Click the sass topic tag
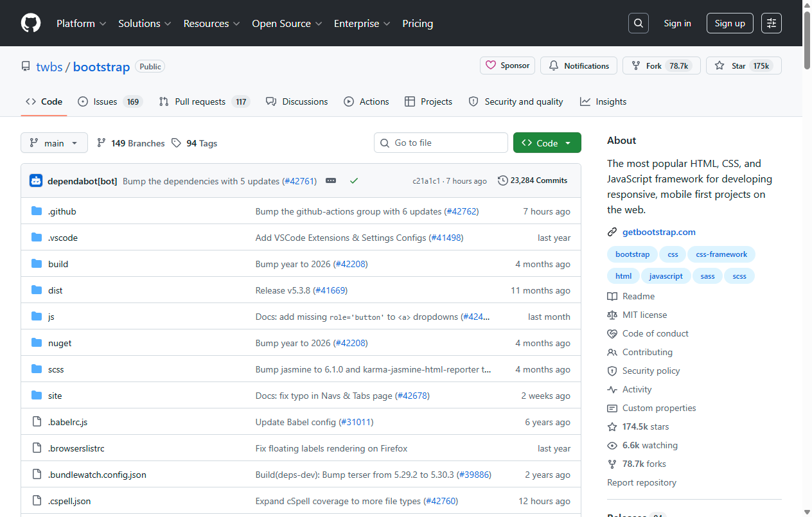The height and width of the screenshot is (517, 812). coord(707,276)
